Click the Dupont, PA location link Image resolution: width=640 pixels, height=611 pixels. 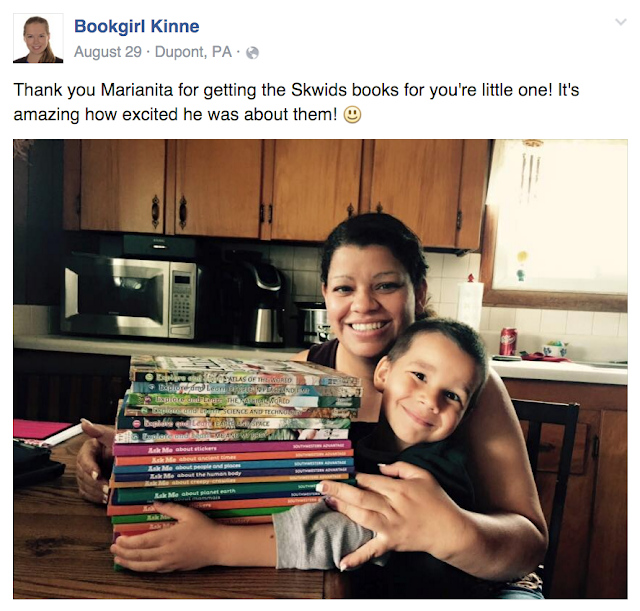193,52
